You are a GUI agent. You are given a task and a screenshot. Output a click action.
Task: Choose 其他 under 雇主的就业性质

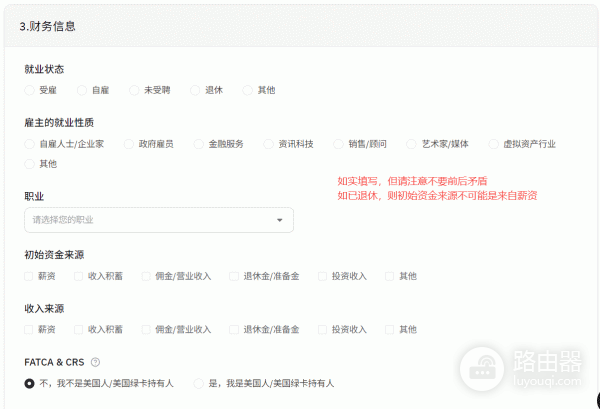click(x=29, y=164)
